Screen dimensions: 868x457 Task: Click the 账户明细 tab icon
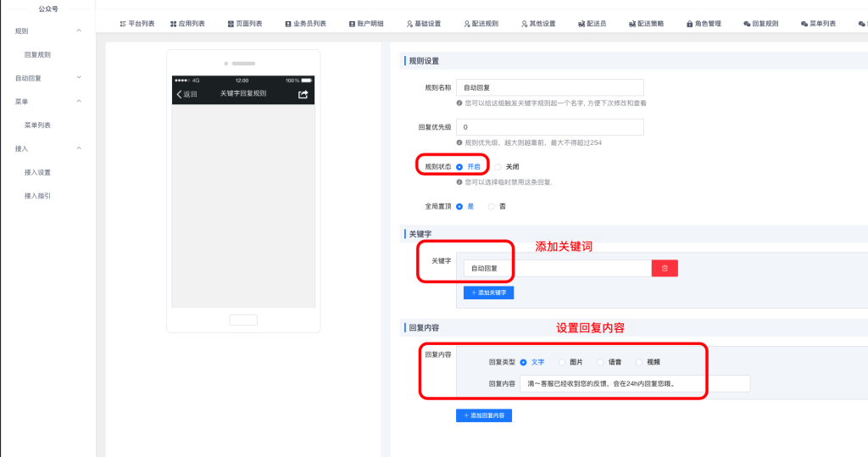coord(352,24)
